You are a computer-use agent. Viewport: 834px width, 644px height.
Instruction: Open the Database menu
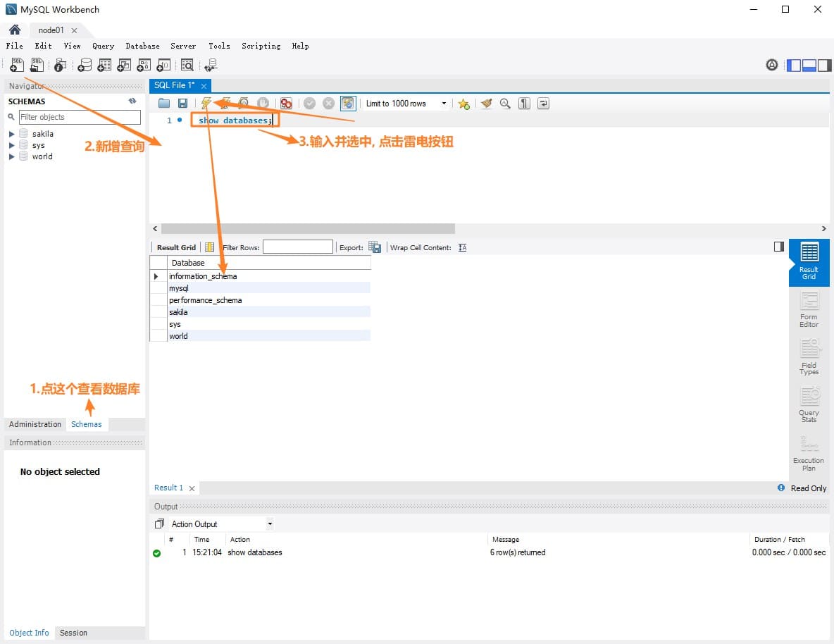pos(142,46)
